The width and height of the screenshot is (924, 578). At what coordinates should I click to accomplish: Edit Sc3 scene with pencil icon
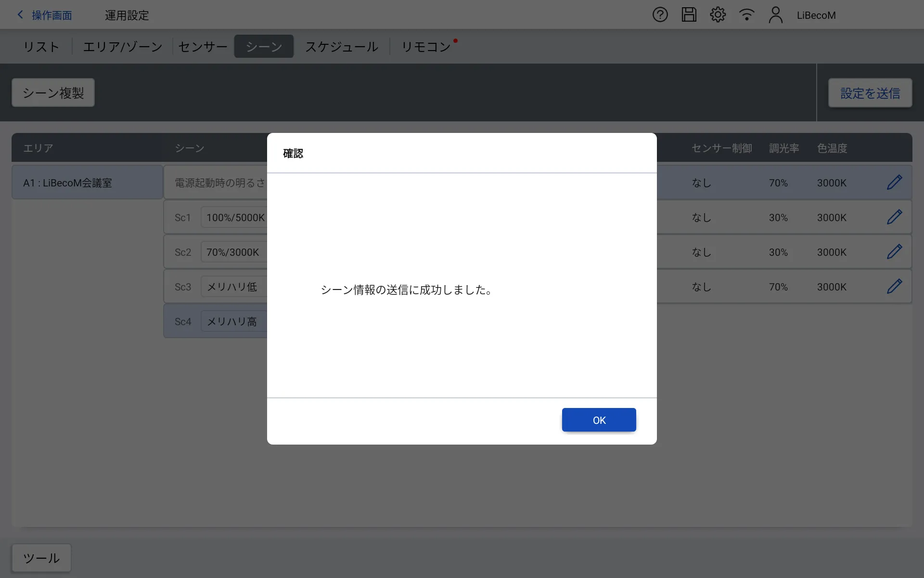[x=894, y=287]
